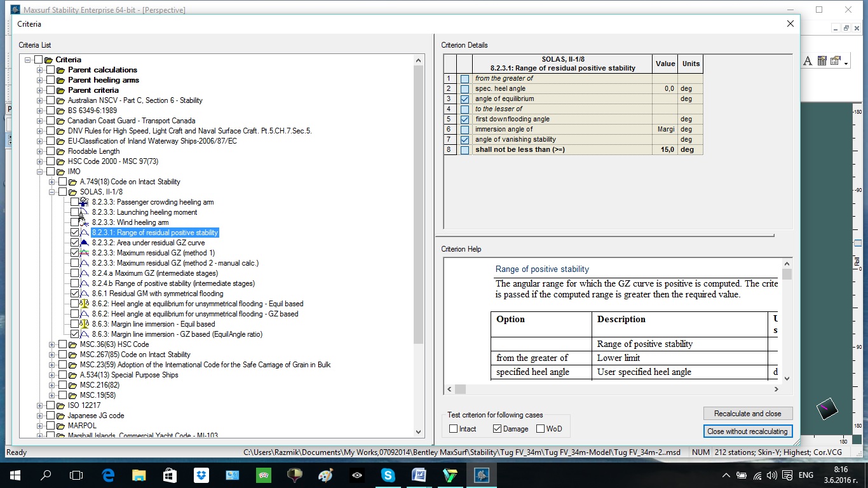The width and height of the screenshot is (868, 488).
Task: Click the Passenger crowding heeling arm icon
Action: click(85, 202)
